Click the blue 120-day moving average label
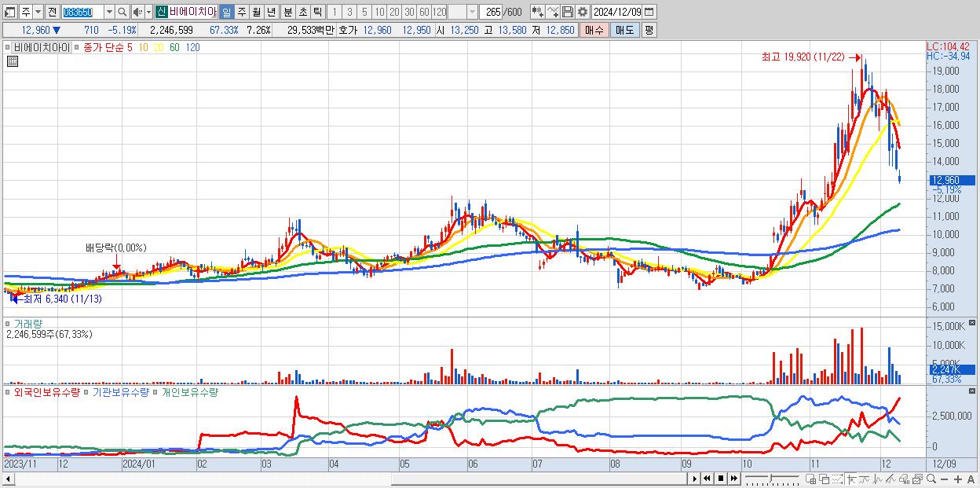Viewport: 980px width, 488px height. (192, 47)
